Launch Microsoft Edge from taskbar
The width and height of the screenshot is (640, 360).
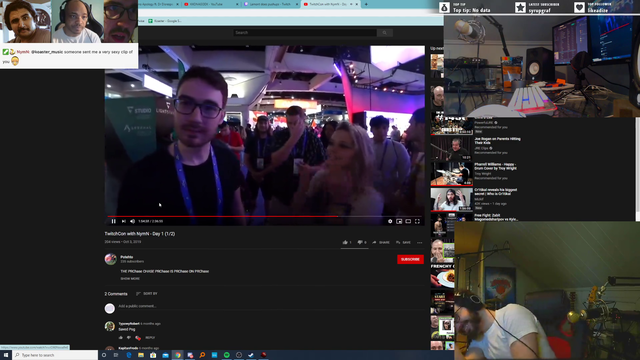129,355
